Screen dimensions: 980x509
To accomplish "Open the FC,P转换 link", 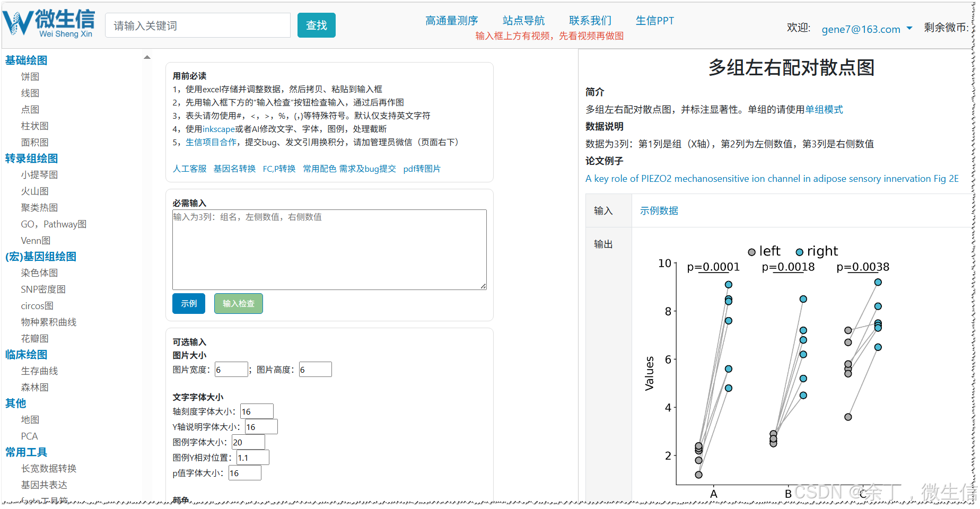I will pyautogui.click(x=279, y=169).
